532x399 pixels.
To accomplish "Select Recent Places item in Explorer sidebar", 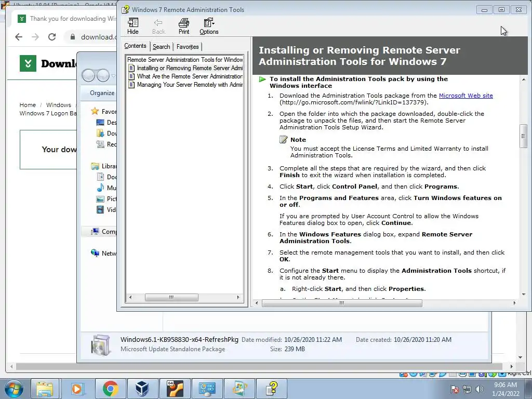I will [x=107, y=144].
